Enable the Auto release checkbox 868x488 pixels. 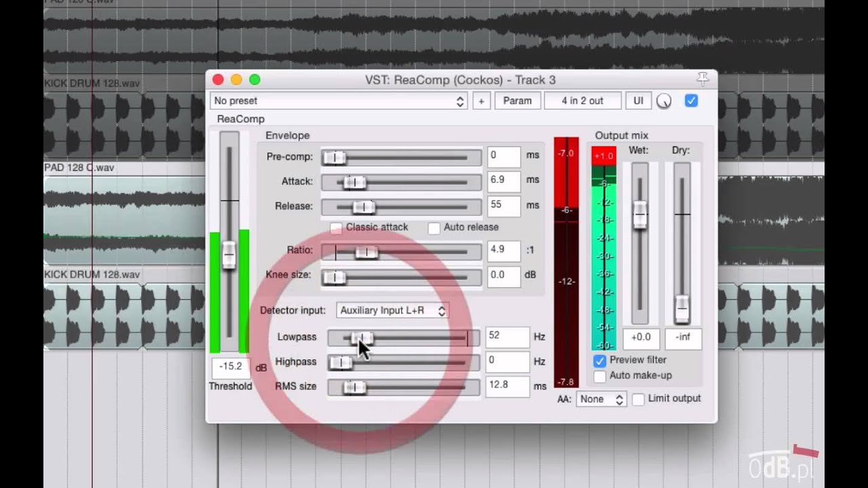[x=434, y=228]
